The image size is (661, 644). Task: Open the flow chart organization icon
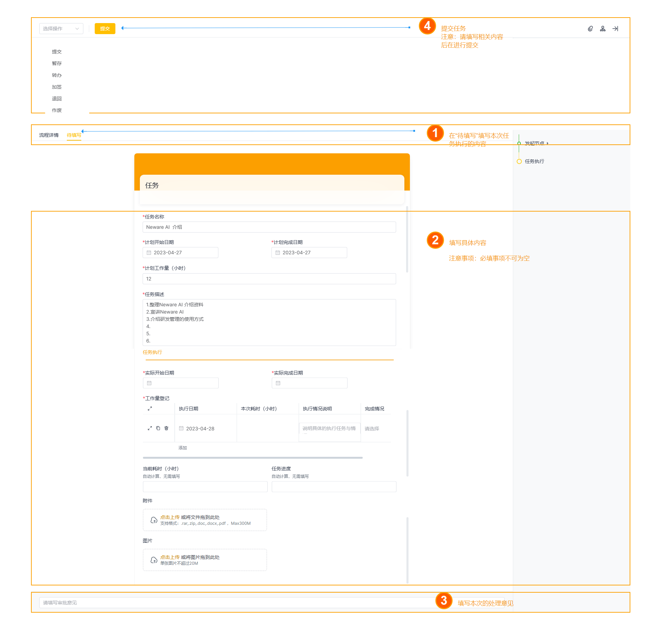[x=603, y=29]
